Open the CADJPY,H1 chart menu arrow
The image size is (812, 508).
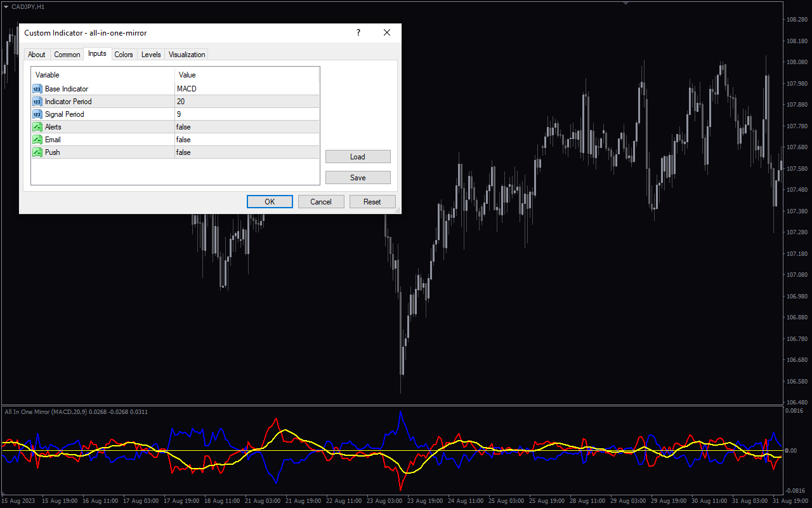pyautogui.click(x=6, y=6)
